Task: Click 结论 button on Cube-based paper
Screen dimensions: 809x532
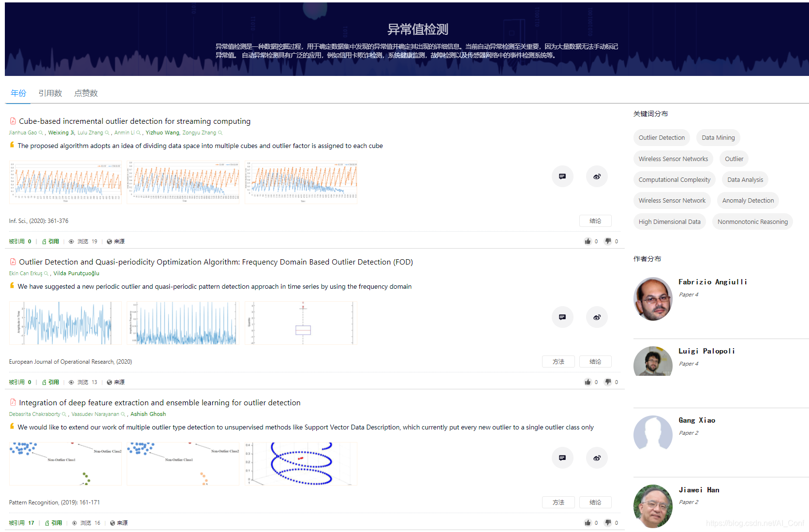Action: point(595,221)
